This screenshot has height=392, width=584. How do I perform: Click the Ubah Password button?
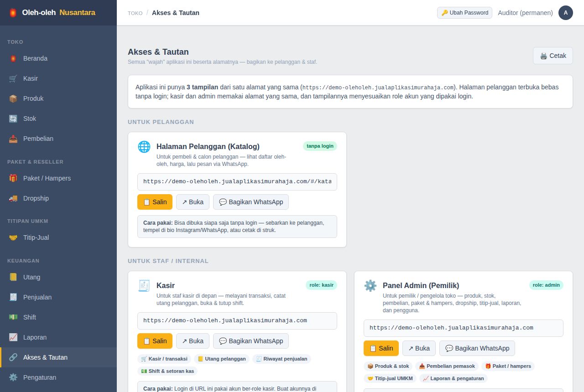click(x=464, y=13)
